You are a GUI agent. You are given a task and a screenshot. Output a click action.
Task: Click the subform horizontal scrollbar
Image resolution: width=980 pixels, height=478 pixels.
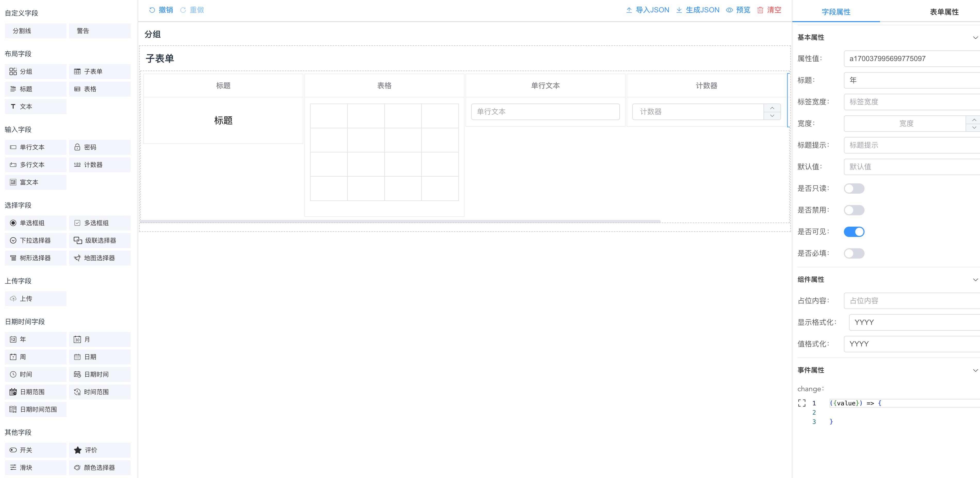[x=400, y=221]
